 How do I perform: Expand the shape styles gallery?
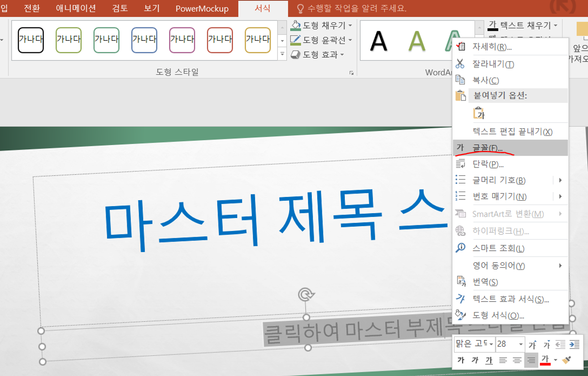(282, 54)
